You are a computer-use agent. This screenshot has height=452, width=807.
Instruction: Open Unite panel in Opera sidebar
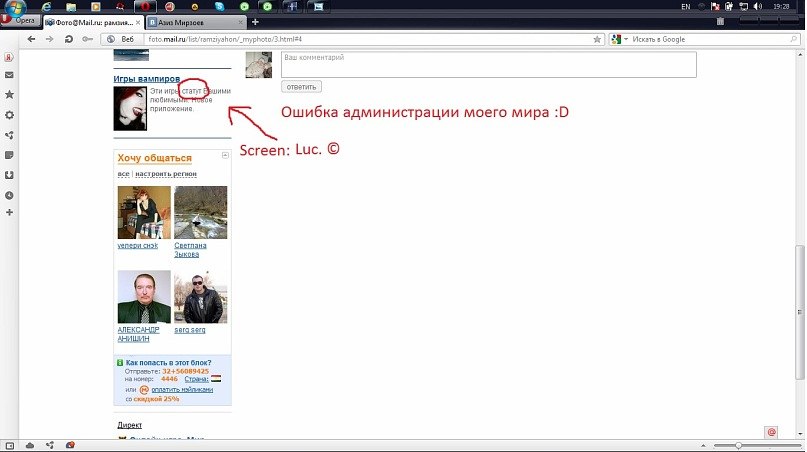click(x=9, y=135)
